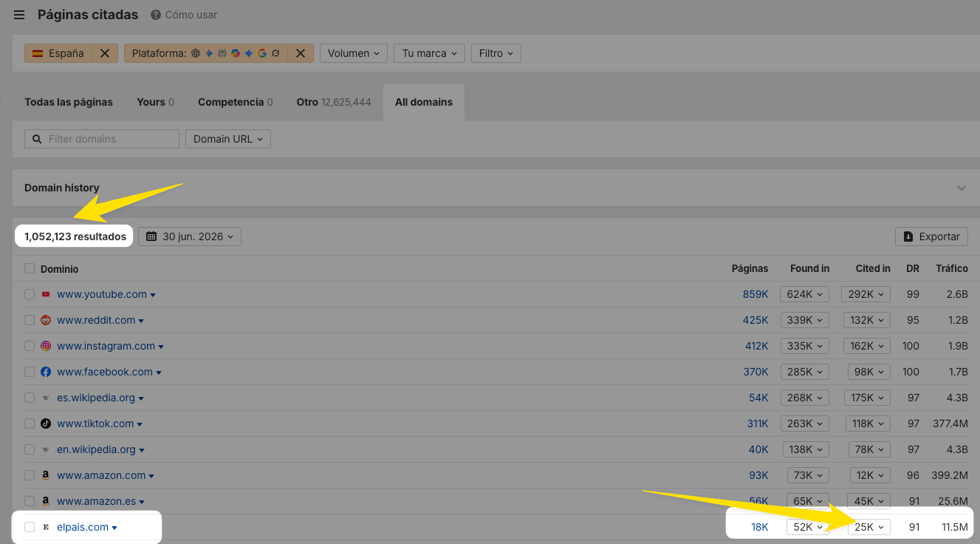
Task: Click instagram pages count 412K
Action: point(756,346)
